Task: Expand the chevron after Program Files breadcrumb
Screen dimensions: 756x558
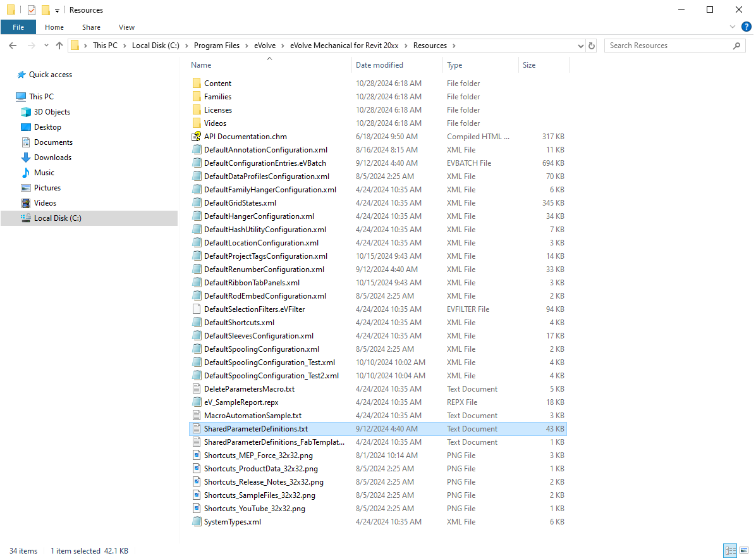Action: tap(247, 46)
